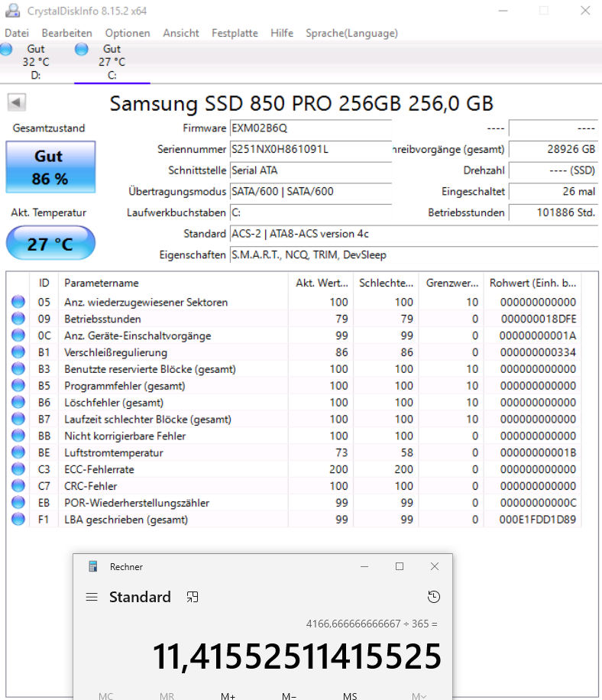
Task: Open the Sprache(Language) menu
Action: click(x=351, y=33)
